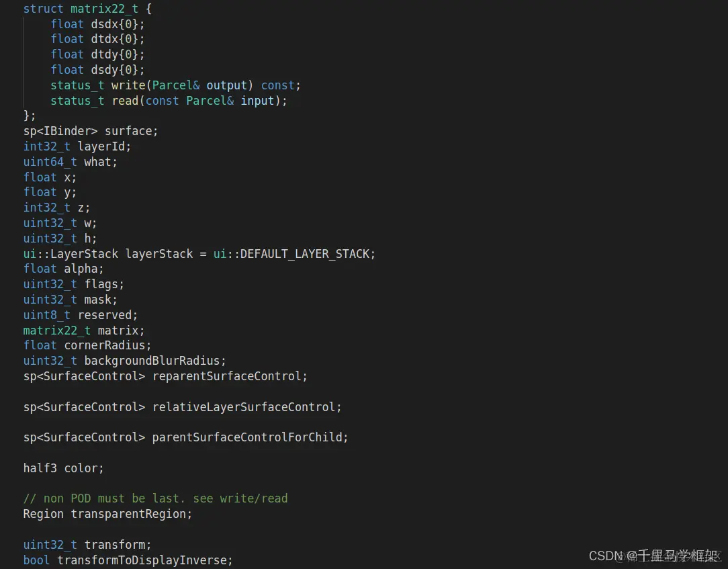Click the matrix22_t matrix member declaration
The width and height of the screenshot is (728, 569).
pyautogui.click(x=83, y=331)
